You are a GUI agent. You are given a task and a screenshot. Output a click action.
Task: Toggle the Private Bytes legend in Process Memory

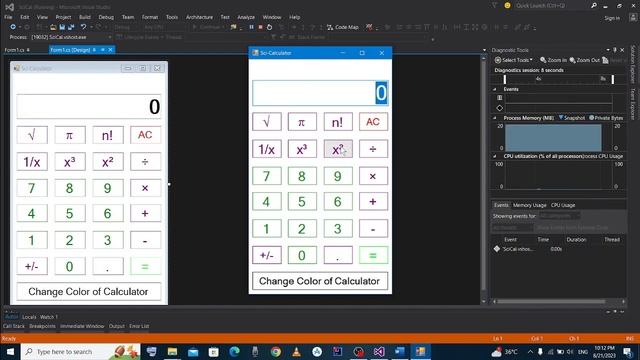[606, 118]
